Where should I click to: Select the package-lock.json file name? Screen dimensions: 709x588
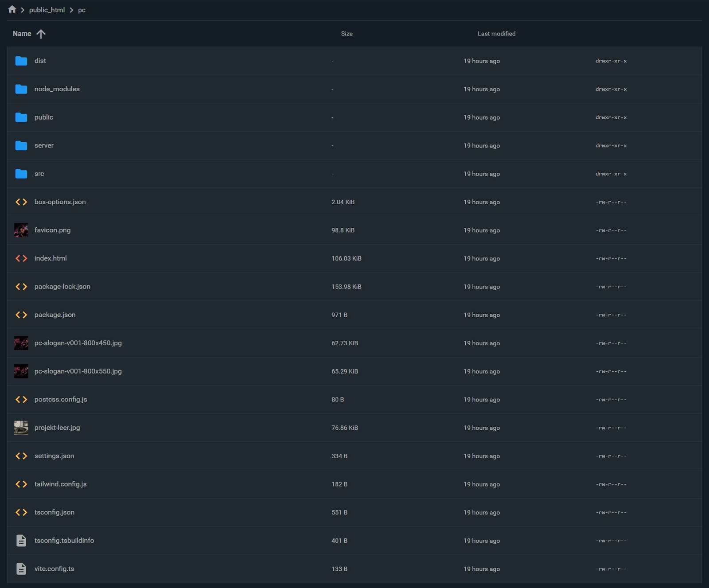[62, 286]
